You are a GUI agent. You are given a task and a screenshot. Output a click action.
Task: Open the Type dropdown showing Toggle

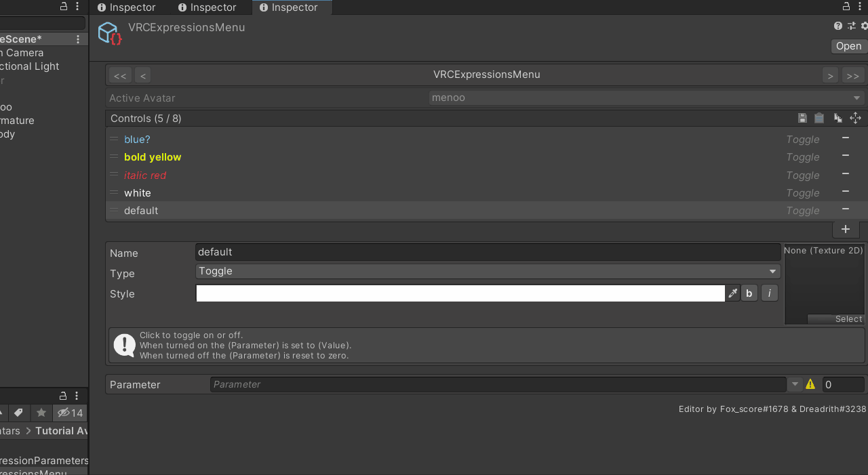coord(486,271)
